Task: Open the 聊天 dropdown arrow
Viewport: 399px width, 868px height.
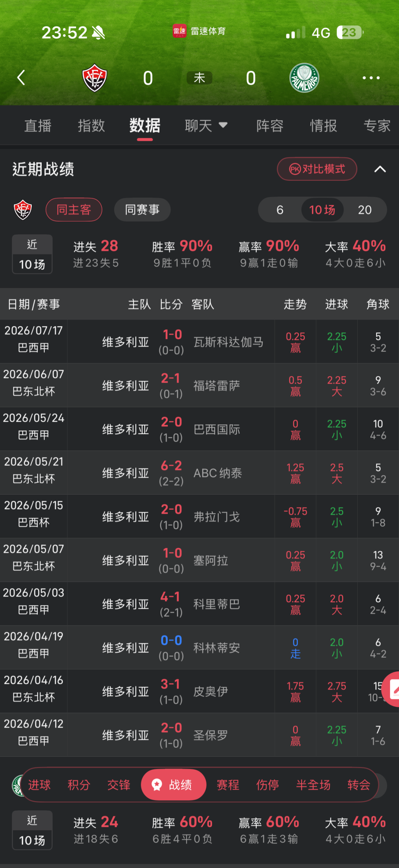Action: (x=223, y=125)
